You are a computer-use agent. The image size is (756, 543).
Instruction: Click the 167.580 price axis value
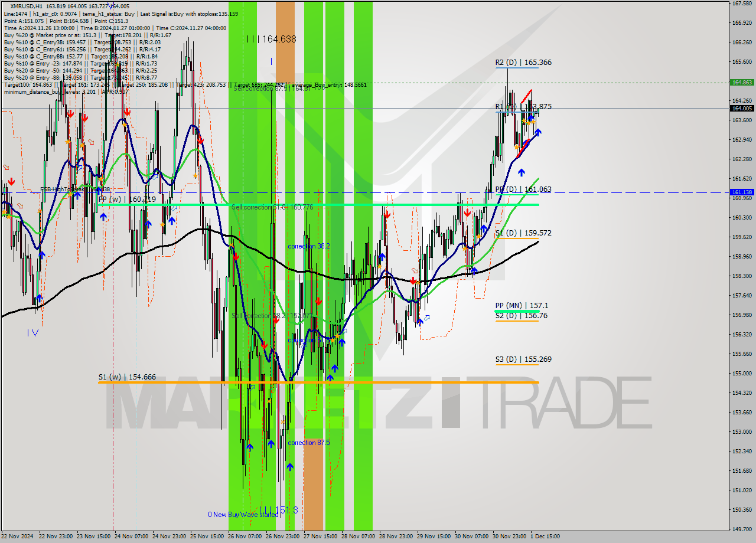pyautogui.click(x=741, y=4)
